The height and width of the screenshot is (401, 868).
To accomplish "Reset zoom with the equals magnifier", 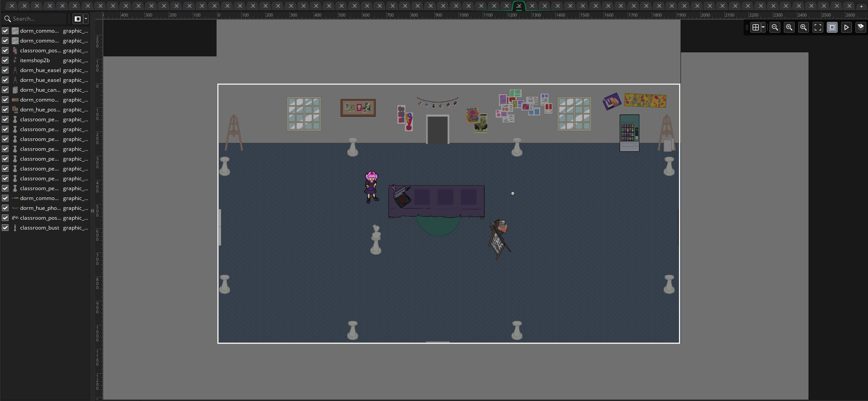I will [x=789, y=27].
